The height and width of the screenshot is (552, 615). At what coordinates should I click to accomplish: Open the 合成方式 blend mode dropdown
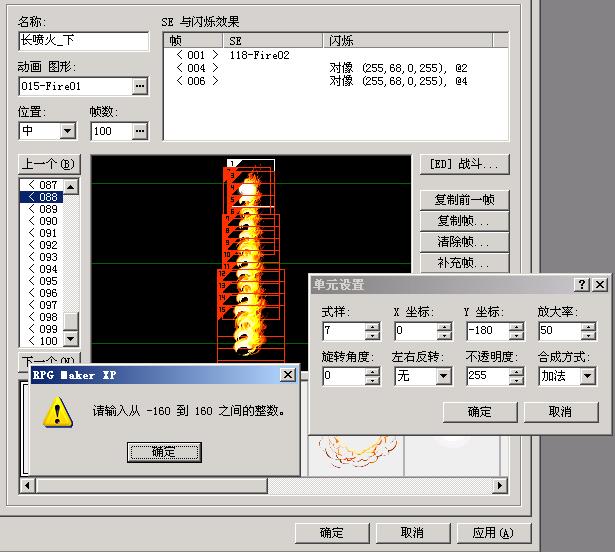coord(587,376)
